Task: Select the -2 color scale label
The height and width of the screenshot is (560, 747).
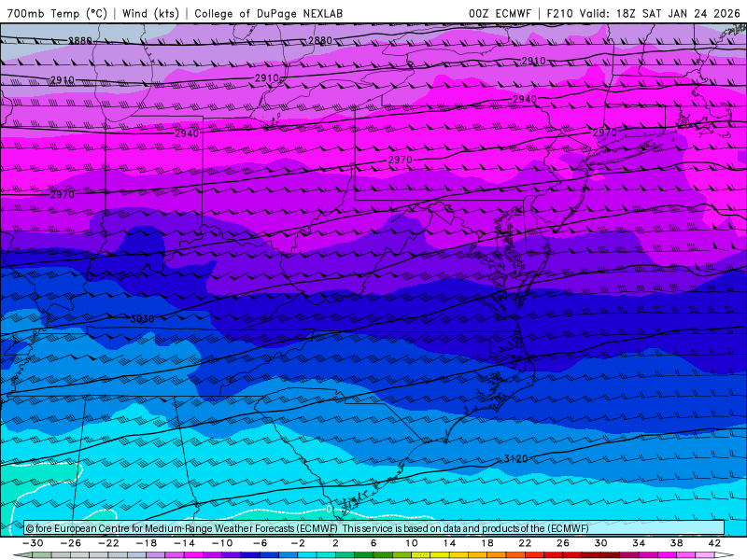Action: click(298, 543)
